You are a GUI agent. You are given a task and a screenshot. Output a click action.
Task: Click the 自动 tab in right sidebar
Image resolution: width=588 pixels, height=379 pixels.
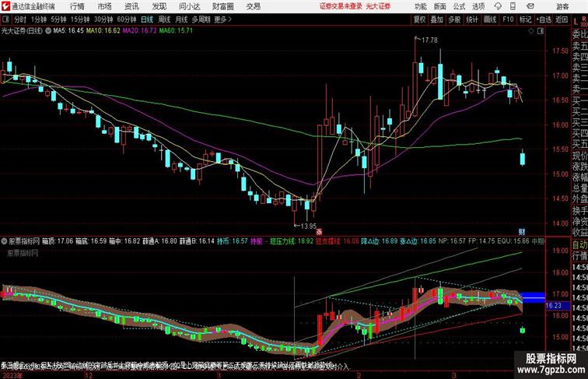(579, 245)
